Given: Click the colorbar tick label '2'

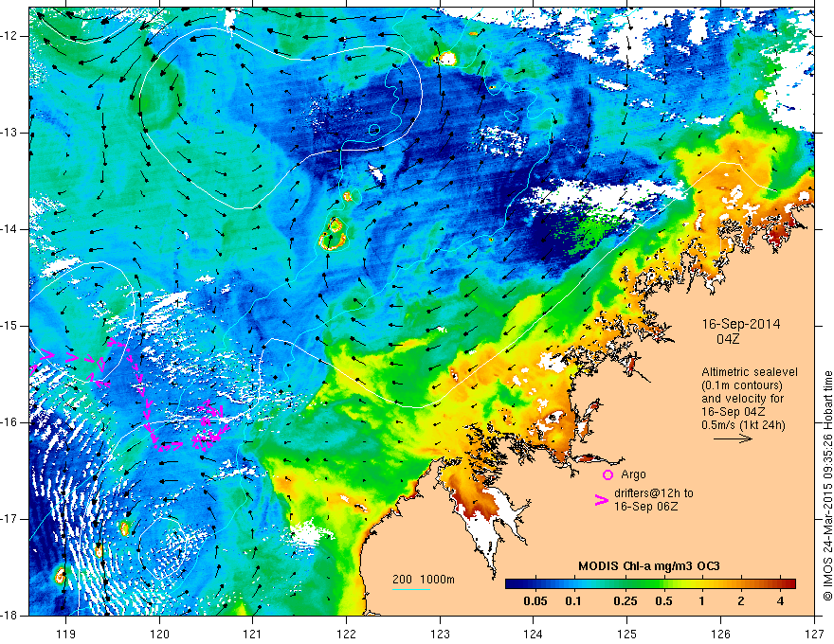Looking at the screenshot, I should [741, 601].
